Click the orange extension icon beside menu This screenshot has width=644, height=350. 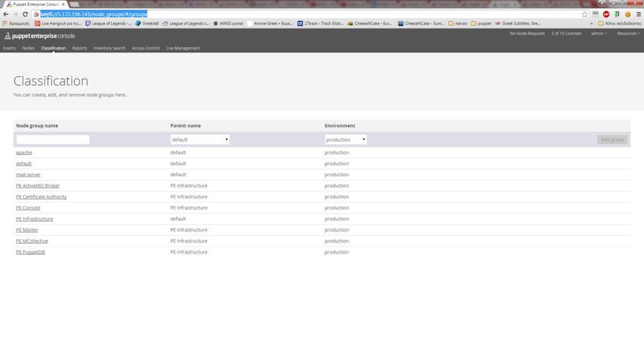pos(628,14)
